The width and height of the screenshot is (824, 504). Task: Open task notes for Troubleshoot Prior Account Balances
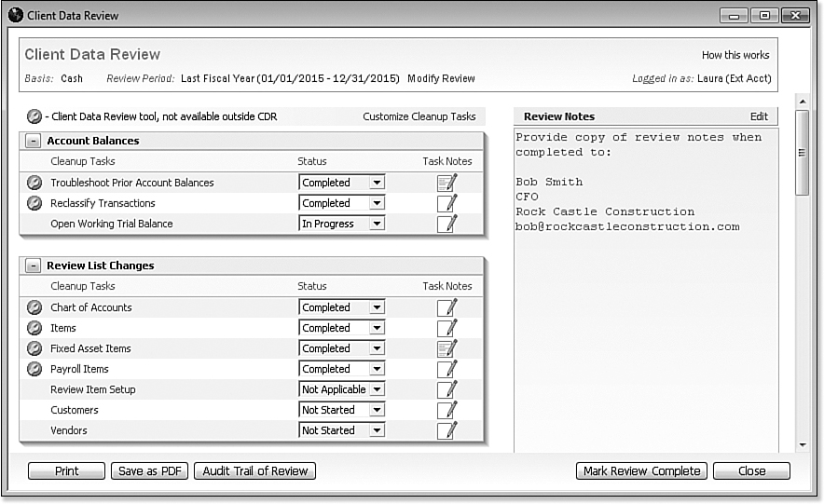click(447, 183)
